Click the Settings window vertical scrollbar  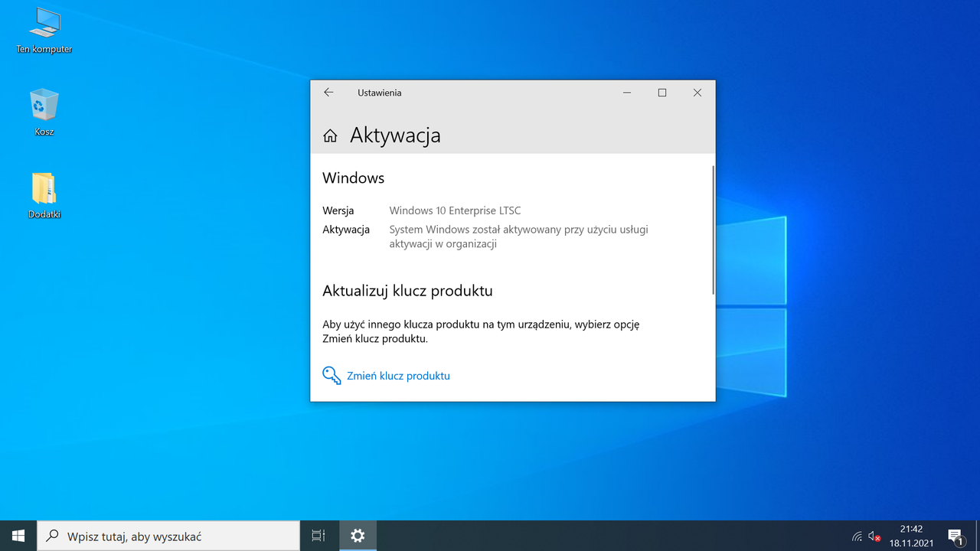pos(713,230)
